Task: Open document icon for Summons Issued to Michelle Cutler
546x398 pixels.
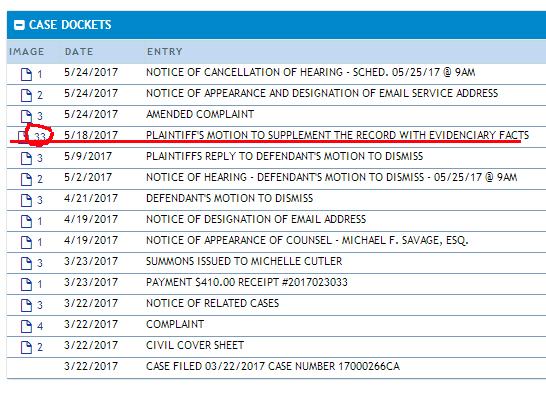Action: (26, 263)
